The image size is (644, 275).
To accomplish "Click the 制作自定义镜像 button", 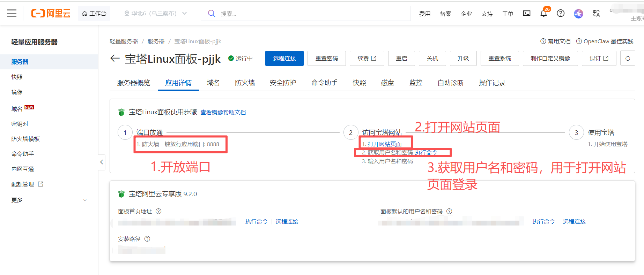I will (x=550, y=58).
